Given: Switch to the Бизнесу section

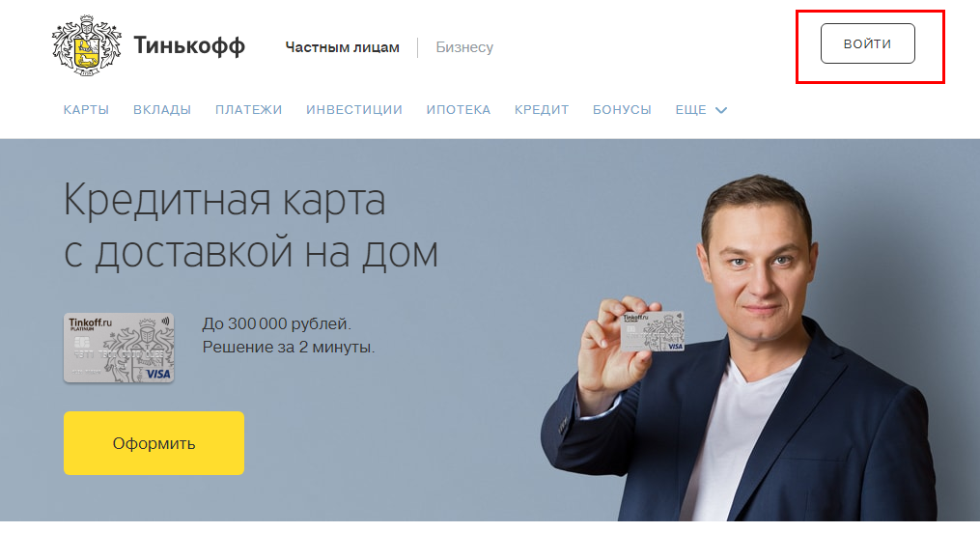Looking at the screenshot, I should [464, 47].
